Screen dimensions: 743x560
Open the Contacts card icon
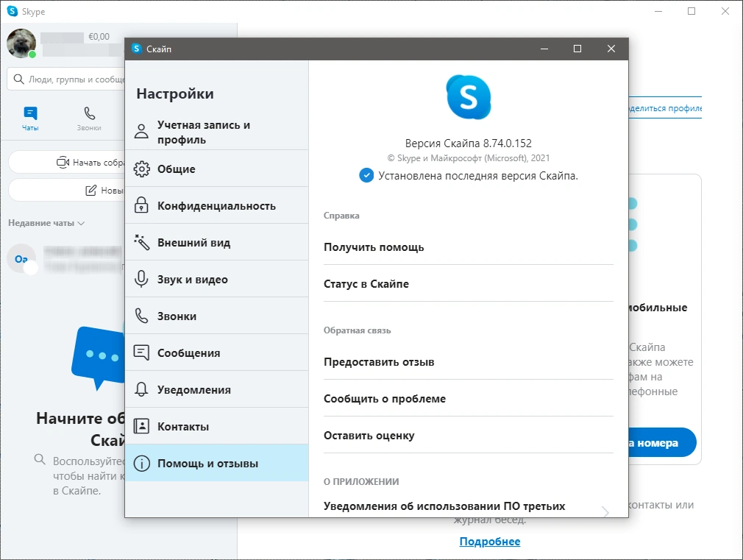coord(141,426)
